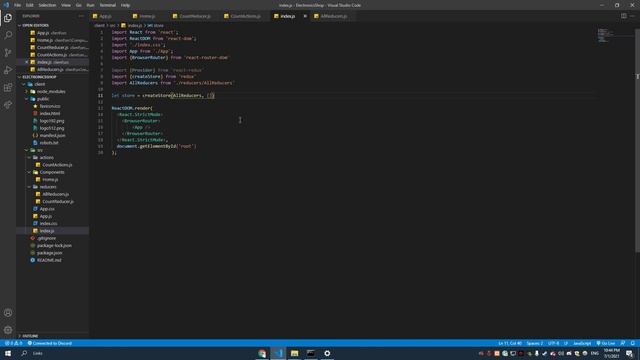Screen dimensions: 640x360
Task: Select JavaScript language mode in status bar
Action: coord(582,343)
